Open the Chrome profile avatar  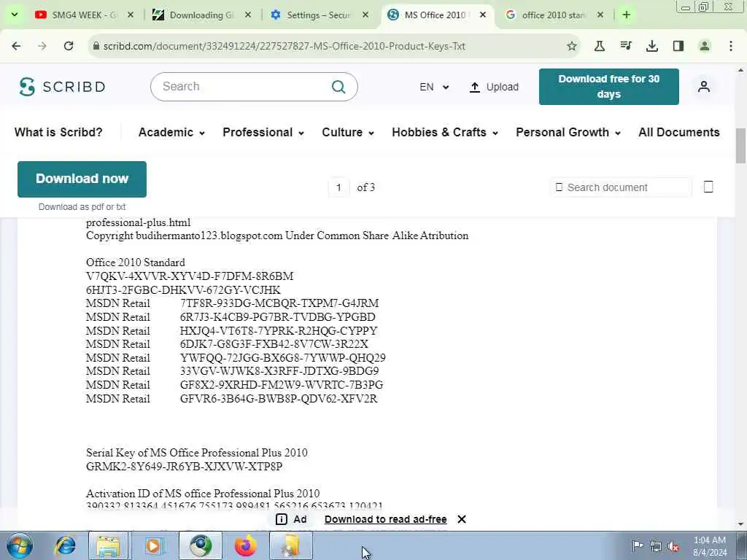[705, 46]
